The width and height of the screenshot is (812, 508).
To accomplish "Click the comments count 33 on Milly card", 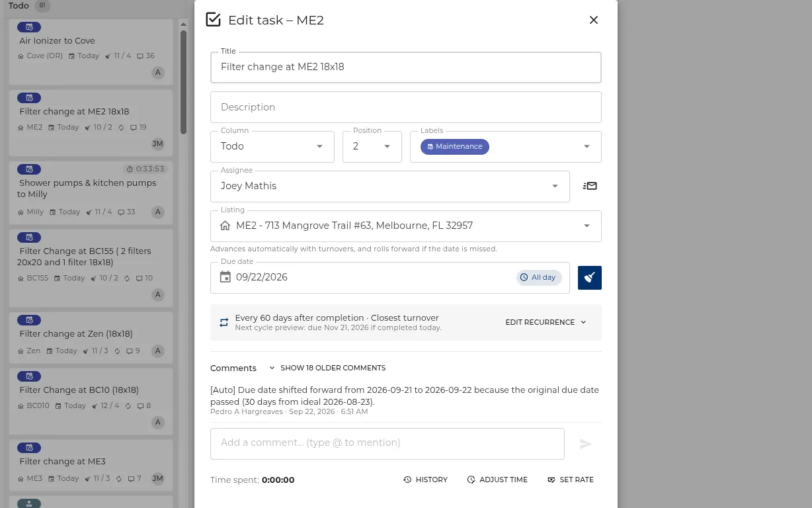I will [x=126, y=212].
